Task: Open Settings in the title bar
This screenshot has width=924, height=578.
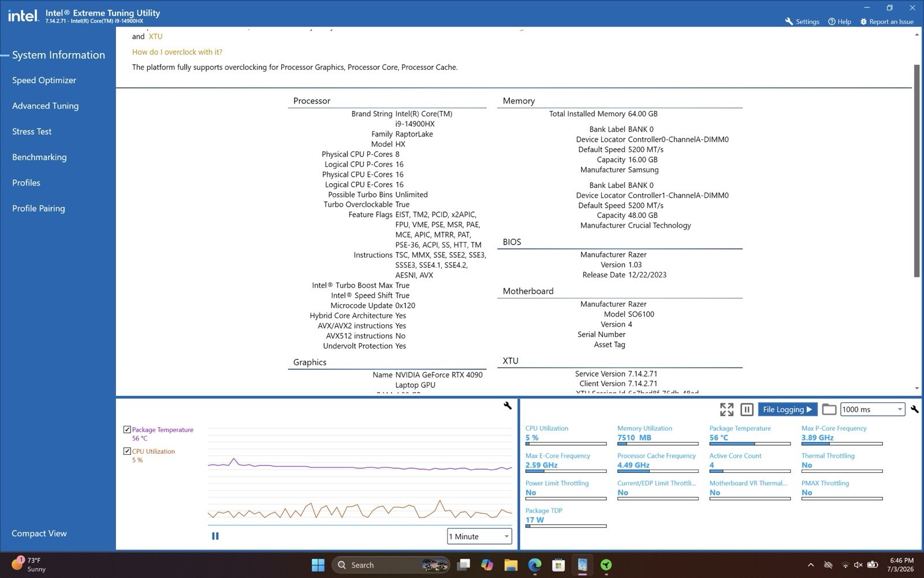Action: pos(802,21)
